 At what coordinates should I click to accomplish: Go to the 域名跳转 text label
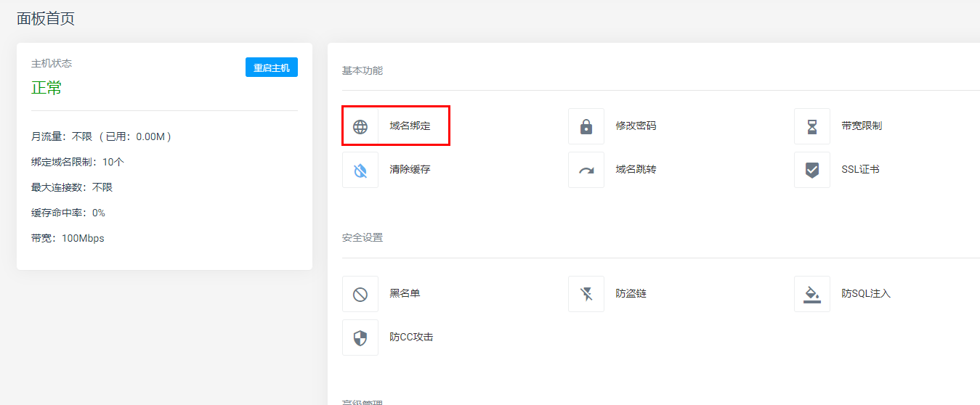636,169
